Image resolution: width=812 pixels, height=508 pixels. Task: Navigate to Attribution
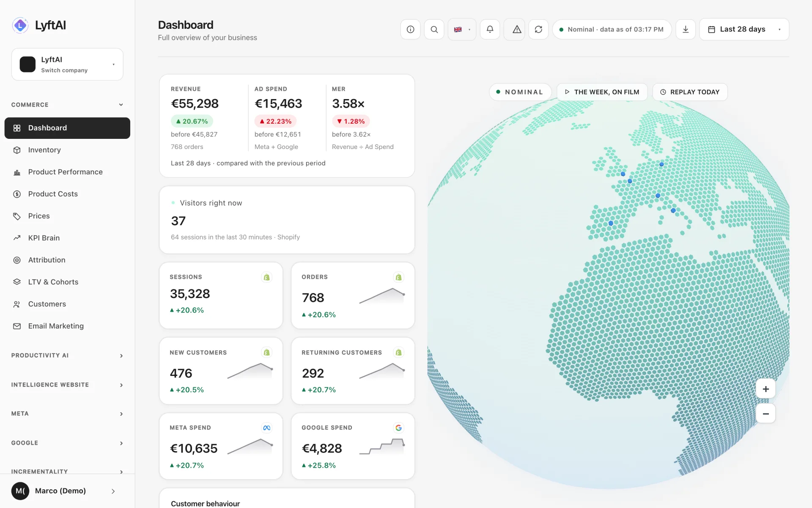click(x=67, y=260)
